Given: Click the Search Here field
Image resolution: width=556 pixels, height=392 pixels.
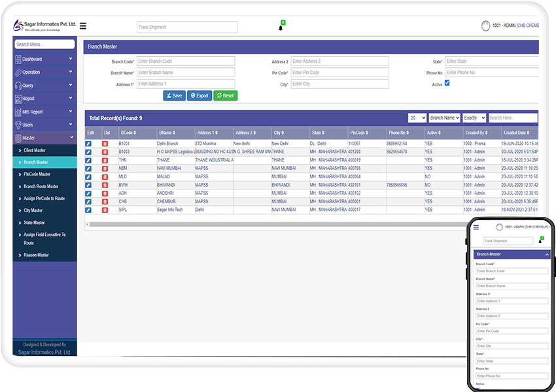Looking at the screenshot, I should click(513, 118).
